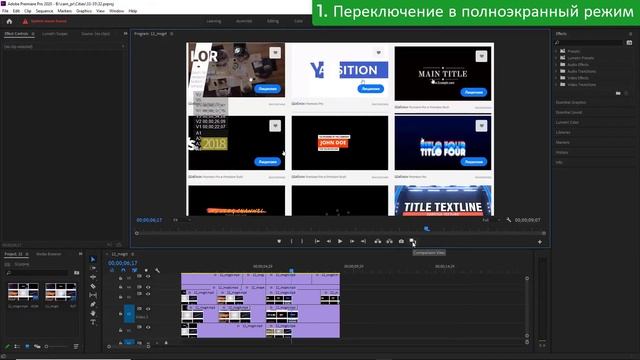This screenshot has height=360, width=640.
Task: Open Project panel sort icons menu
Action: 76,347
